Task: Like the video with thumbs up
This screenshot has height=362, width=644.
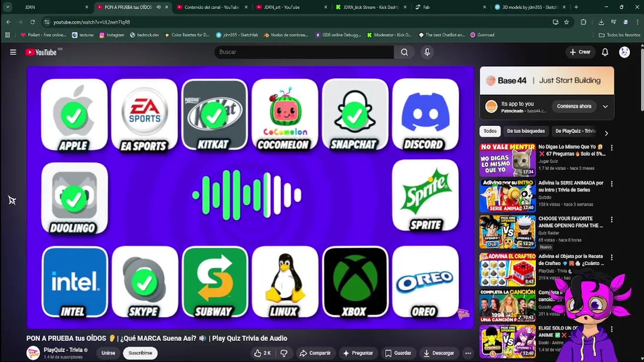Action: tap(262, 353)
